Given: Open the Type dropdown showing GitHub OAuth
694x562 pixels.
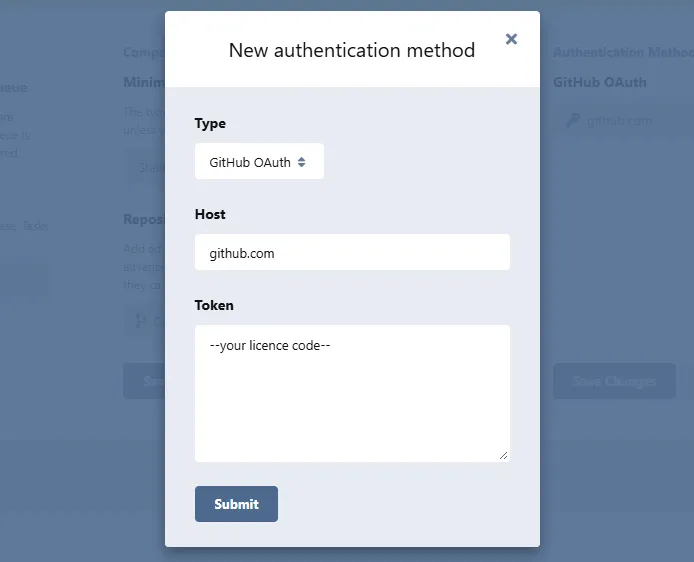Looking at the screenshot, I should click(x=259, y=162).
